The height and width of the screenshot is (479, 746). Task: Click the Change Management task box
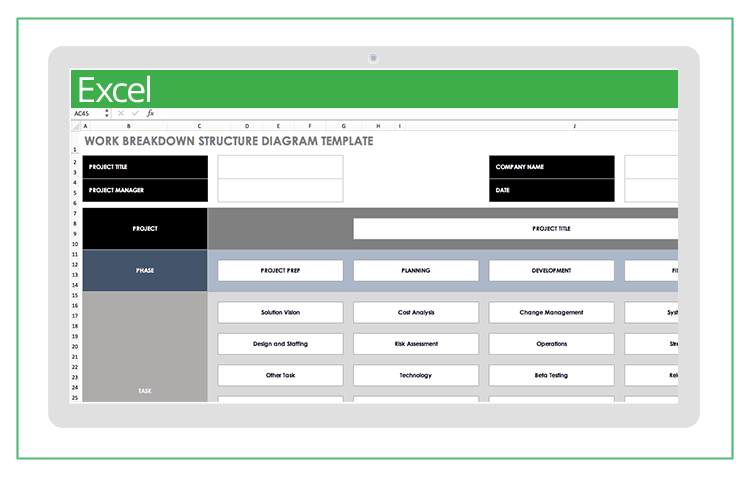(x=551, y=312)
